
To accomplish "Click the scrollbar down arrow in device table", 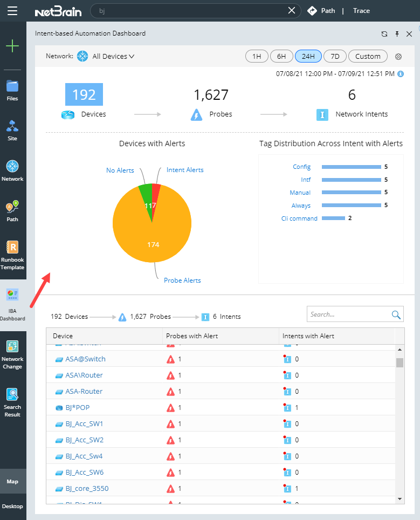I will click(x=400, y=499).
